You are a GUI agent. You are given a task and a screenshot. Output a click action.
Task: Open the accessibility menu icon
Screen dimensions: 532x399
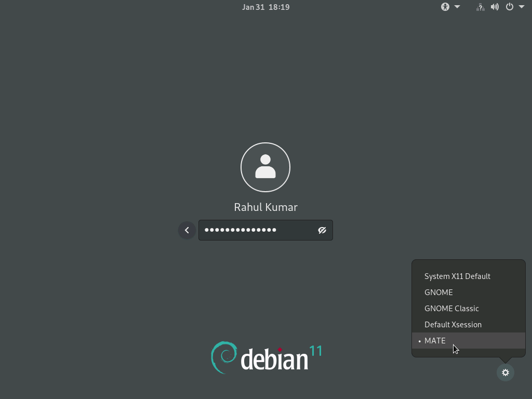pyautogui.click(x=445, y=7)
